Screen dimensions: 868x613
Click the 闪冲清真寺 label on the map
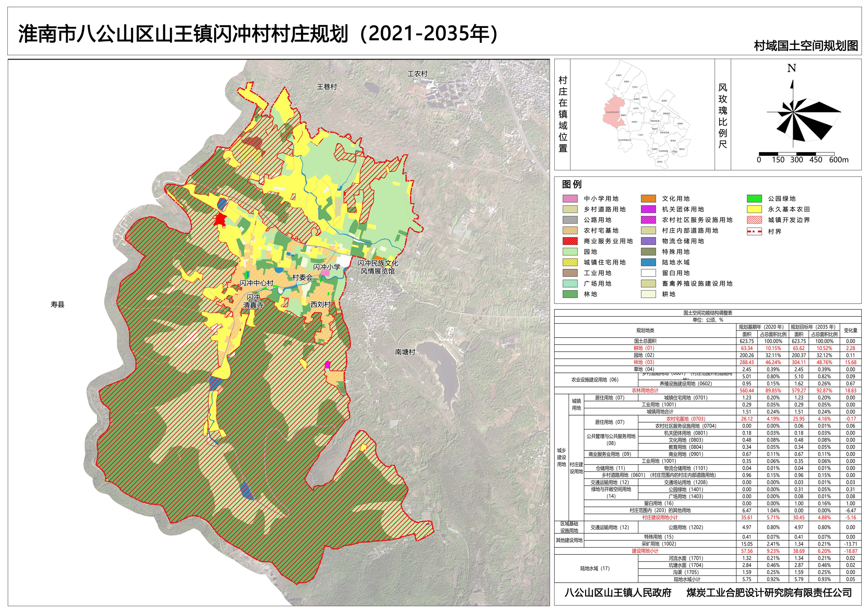pyautogui.click(x=253, y=301)
